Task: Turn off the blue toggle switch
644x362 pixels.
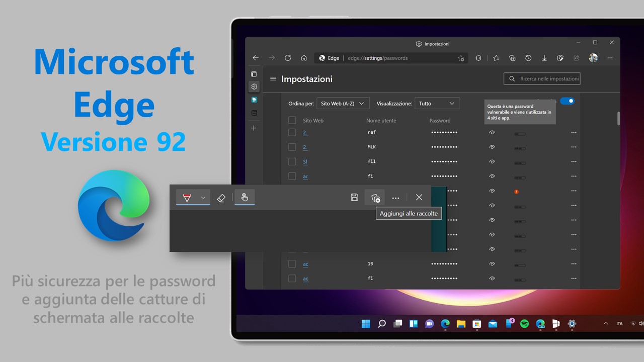Action: pyautogui.click(x=567, y=101)
